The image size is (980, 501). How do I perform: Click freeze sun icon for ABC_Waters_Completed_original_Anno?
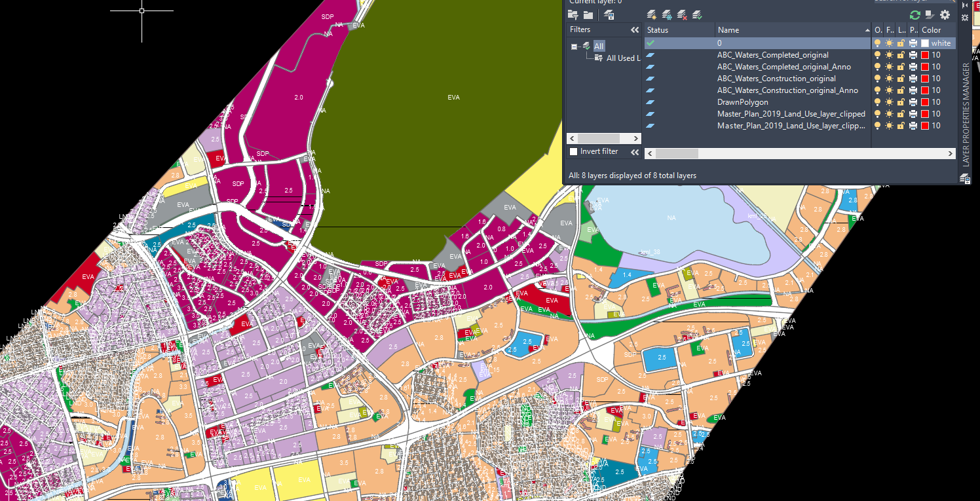pyautogui.click(x=890, y=67)
